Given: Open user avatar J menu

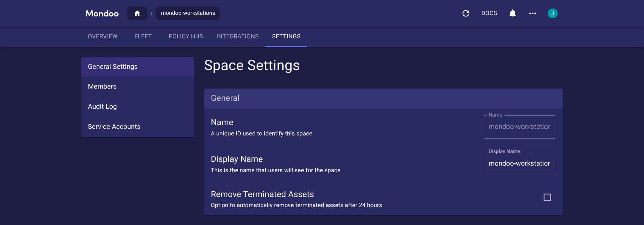Looking at the screenshot, I should 552,13.
